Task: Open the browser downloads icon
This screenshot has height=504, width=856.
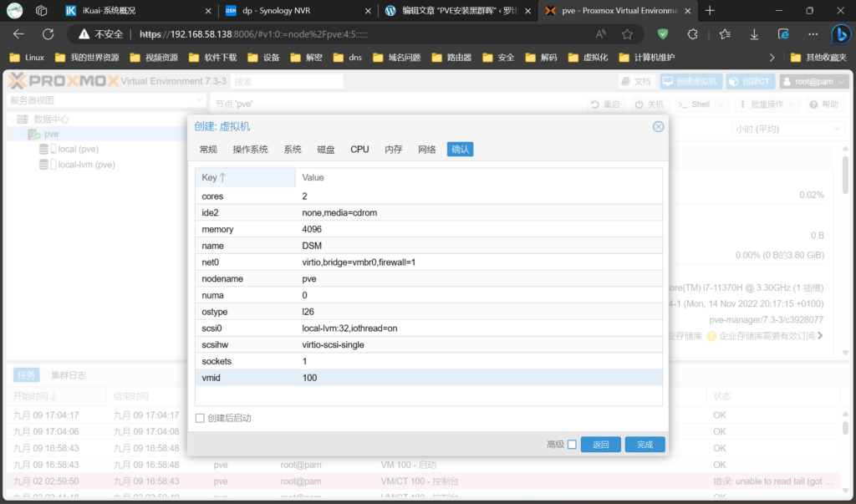Action: point(754,34)
